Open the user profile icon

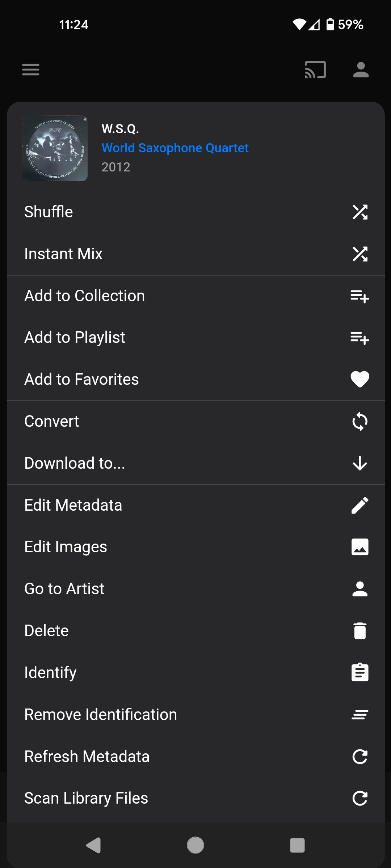pos(361,69)
